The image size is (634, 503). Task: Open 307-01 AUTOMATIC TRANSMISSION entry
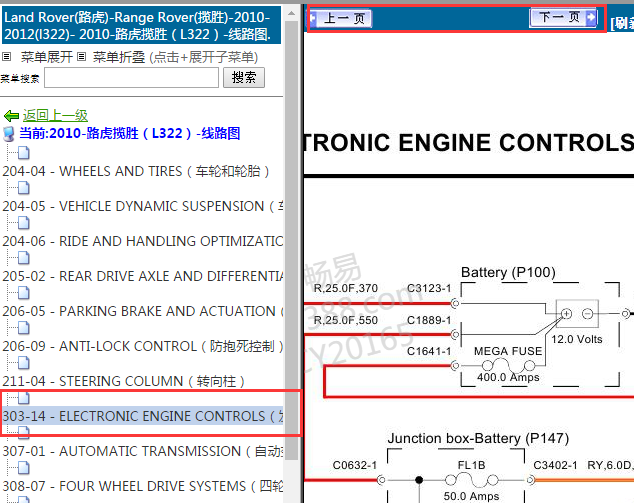pos(143,451)
